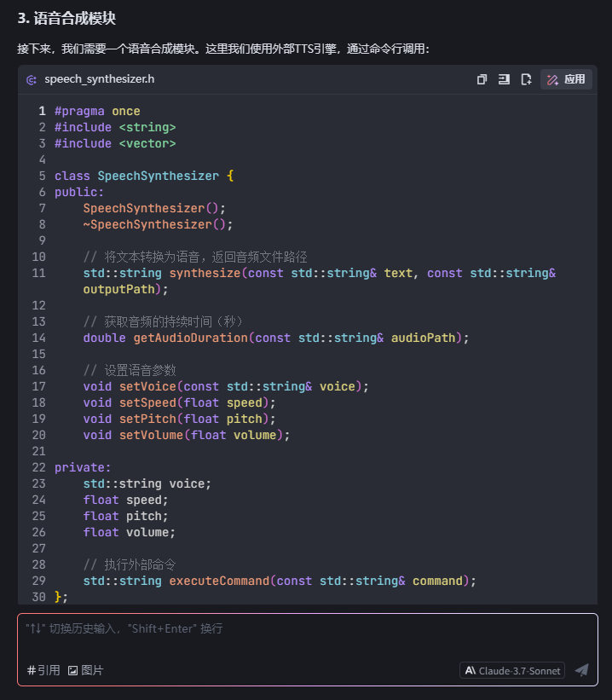
Task: Click the 图片 image upload button
Action: tap(85, 670)
